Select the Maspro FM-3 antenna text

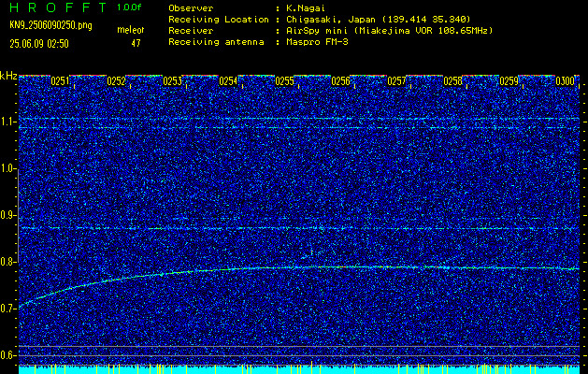(317, 42)
